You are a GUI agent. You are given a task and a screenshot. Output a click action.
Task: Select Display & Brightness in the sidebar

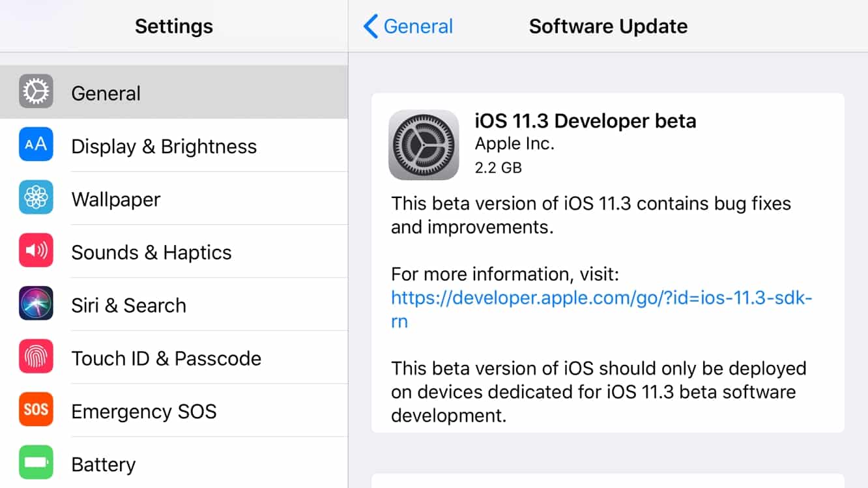coord(163,145)
